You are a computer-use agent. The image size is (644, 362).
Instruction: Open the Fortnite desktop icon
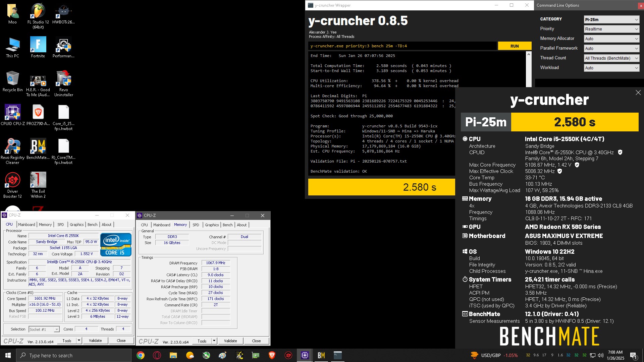(38, 47)
